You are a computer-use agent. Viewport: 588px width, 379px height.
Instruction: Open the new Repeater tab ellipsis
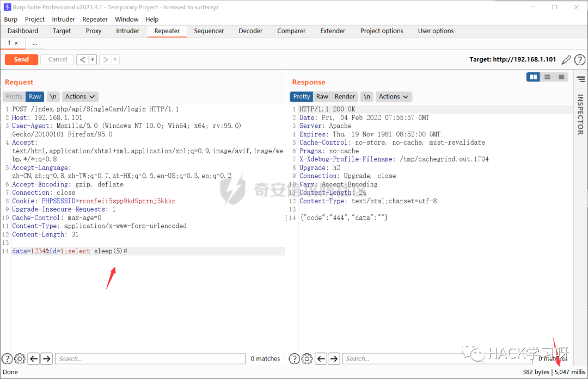pyautogui.click(x=35, y=44)
